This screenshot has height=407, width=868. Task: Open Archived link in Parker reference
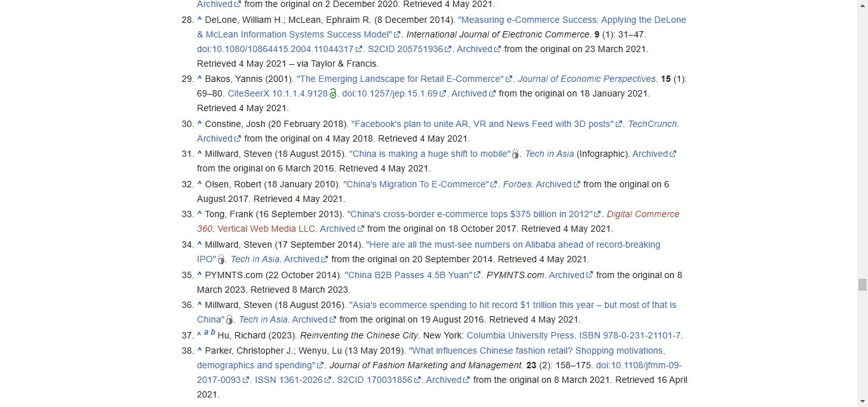[448, 380]
